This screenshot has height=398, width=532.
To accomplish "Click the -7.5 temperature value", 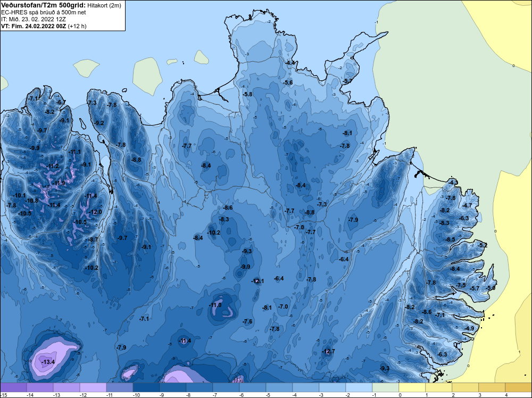I will pyautogui.click(x=461, y=285).
